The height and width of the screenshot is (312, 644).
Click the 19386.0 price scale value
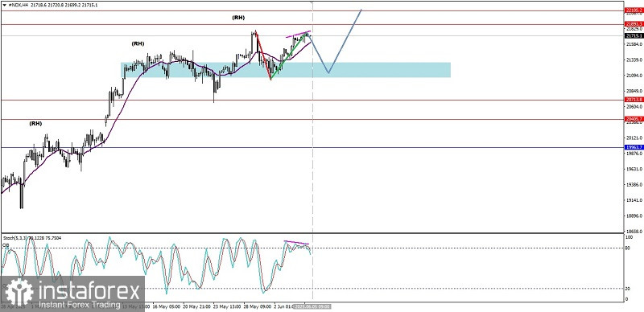[x=634, y=185]
